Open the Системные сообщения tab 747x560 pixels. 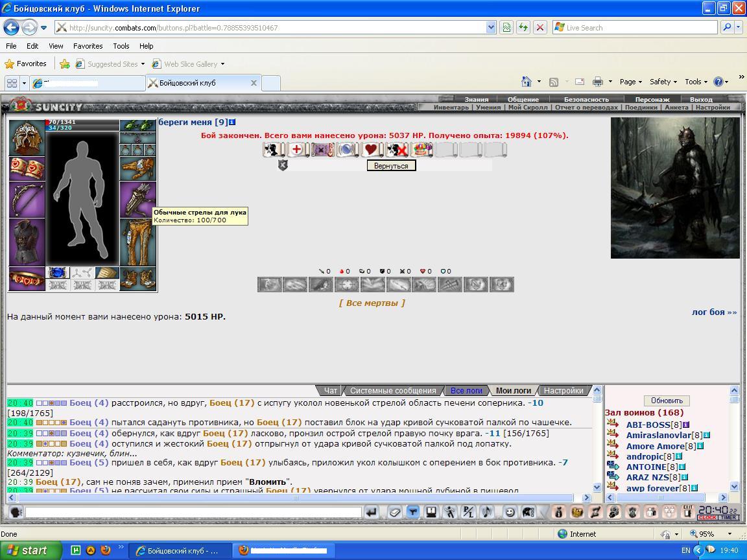pos(393,390)
